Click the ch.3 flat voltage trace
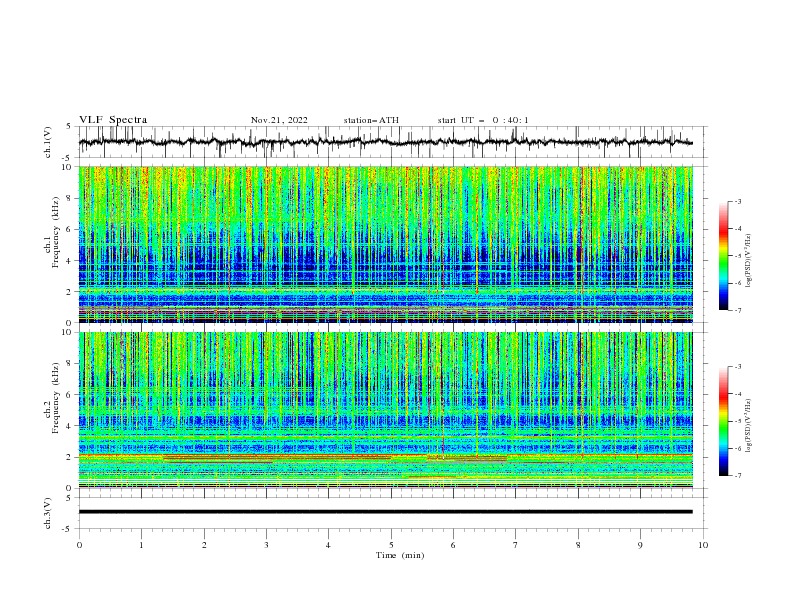The height and width of the screenshot is (612, 792). 385,512
